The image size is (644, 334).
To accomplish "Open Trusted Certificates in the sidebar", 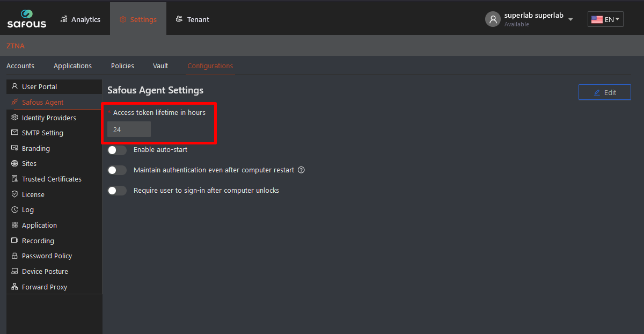I will click(x=52, y=179).
